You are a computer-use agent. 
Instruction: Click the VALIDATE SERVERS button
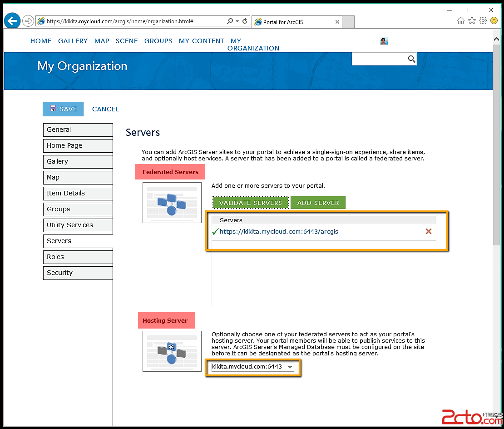(x=250, y=203)
